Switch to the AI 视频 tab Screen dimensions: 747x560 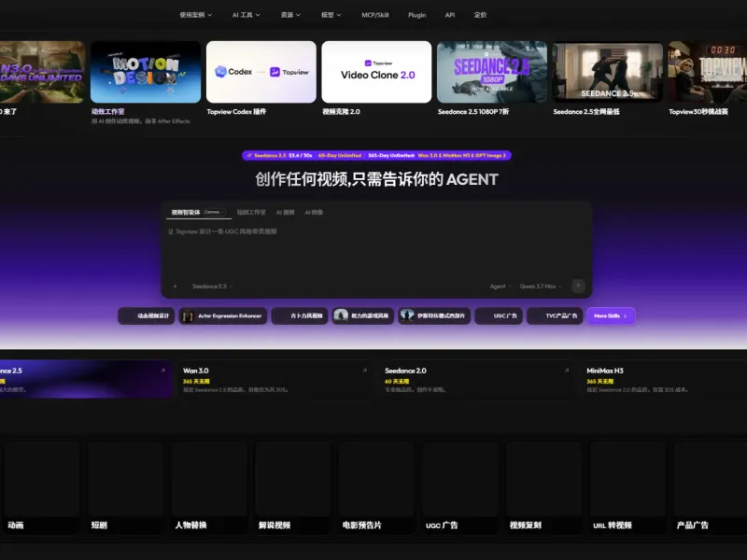285,212
